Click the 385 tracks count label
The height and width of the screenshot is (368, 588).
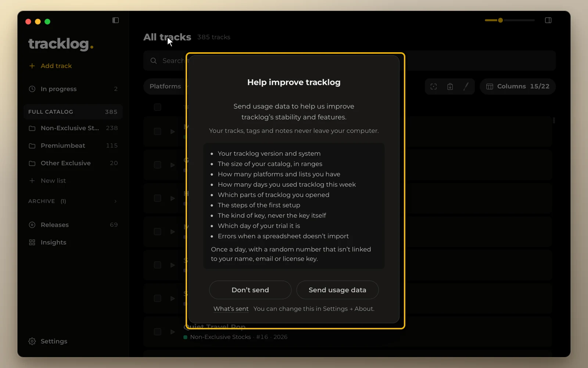(214, 37)
